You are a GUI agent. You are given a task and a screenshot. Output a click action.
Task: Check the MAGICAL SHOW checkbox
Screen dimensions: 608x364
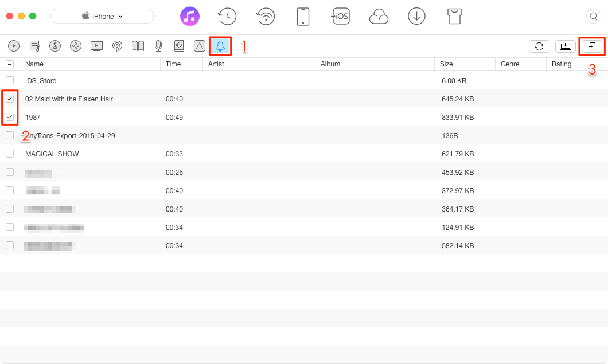coord(10,154)
